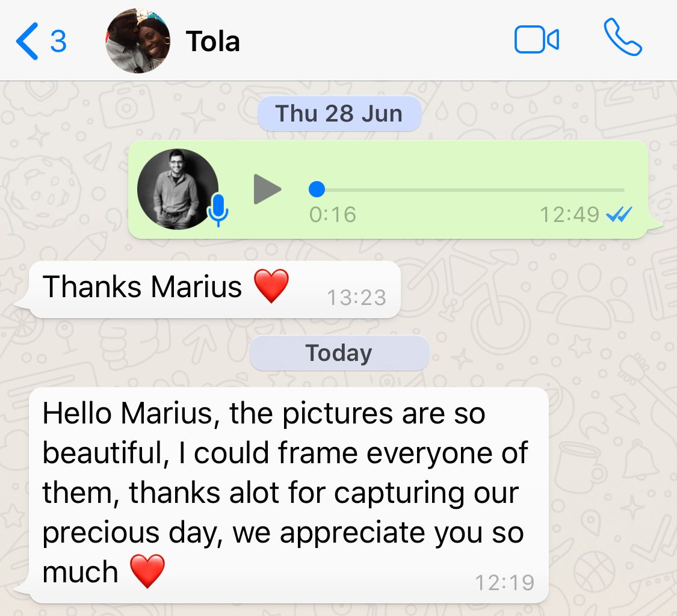The height and width of the screenshot is (616, 677).
Task: Click the red heart after much
Action: 147,571
